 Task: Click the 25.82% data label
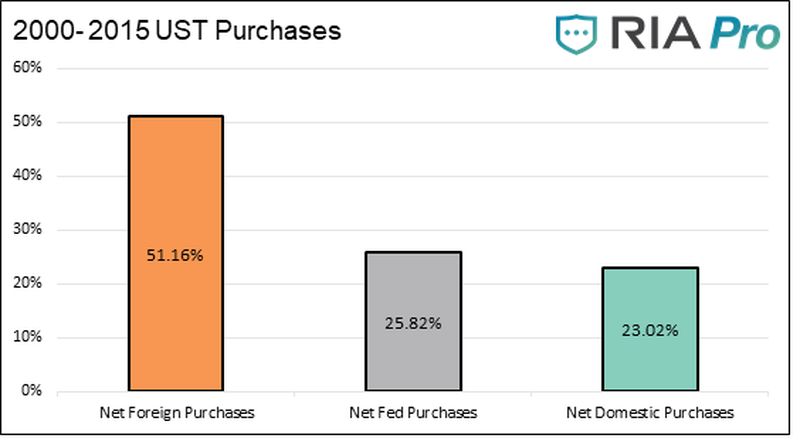(x=413, y=323)
